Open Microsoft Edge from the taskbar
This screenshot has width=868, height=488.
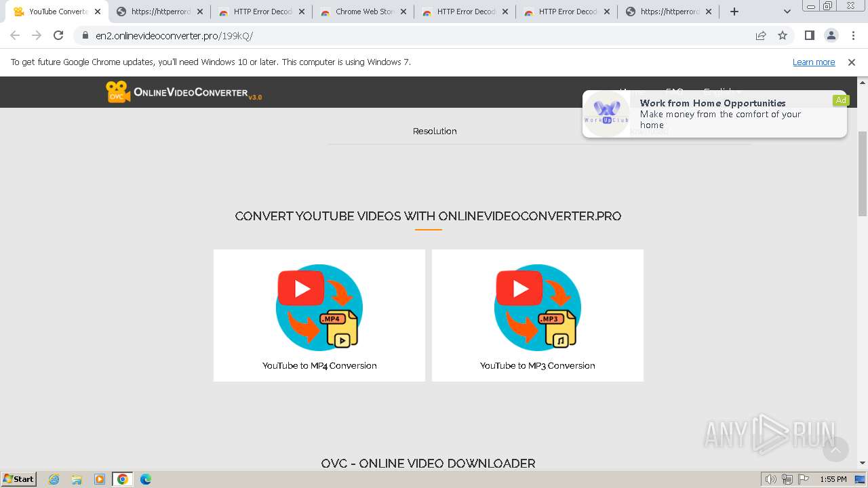click(x=146, y=479)
